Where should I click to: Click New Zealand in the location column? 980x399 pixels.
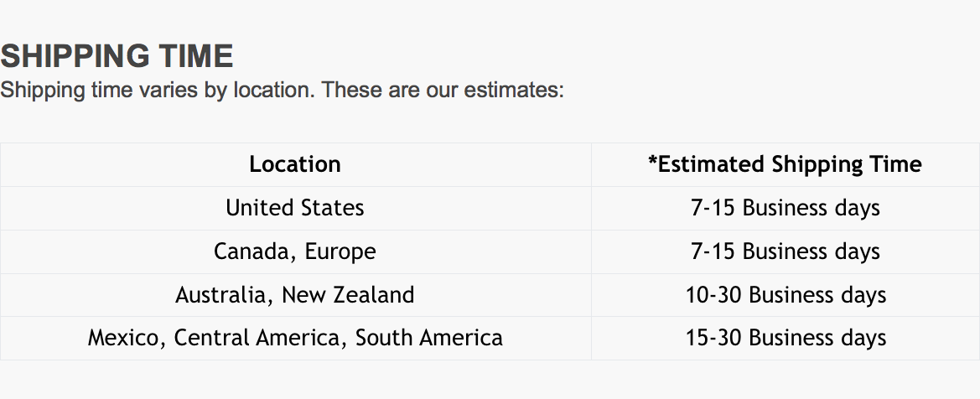[348, 295]
